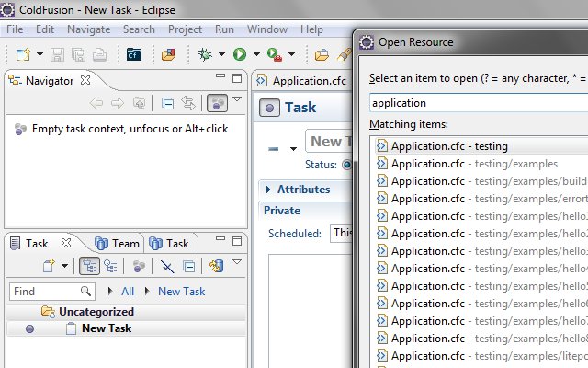This screenshot has width=588, height=368.
Task: Toggle Focus on Workweek in Task List
Action: tap(139, 266)
